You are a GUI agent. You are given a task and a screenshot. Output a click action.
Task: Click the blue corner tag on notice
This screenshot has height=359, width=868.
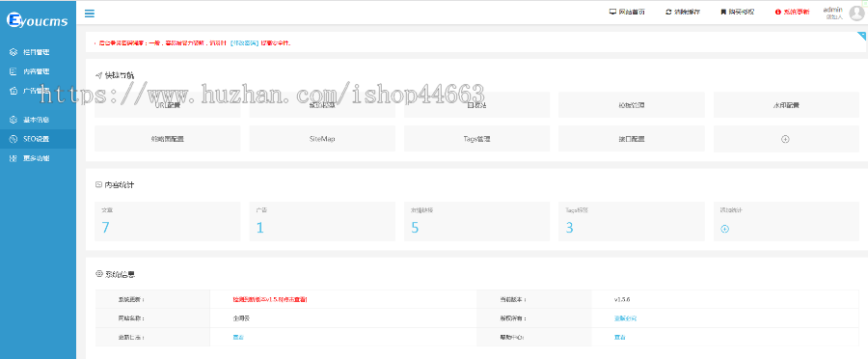(862, 36)
